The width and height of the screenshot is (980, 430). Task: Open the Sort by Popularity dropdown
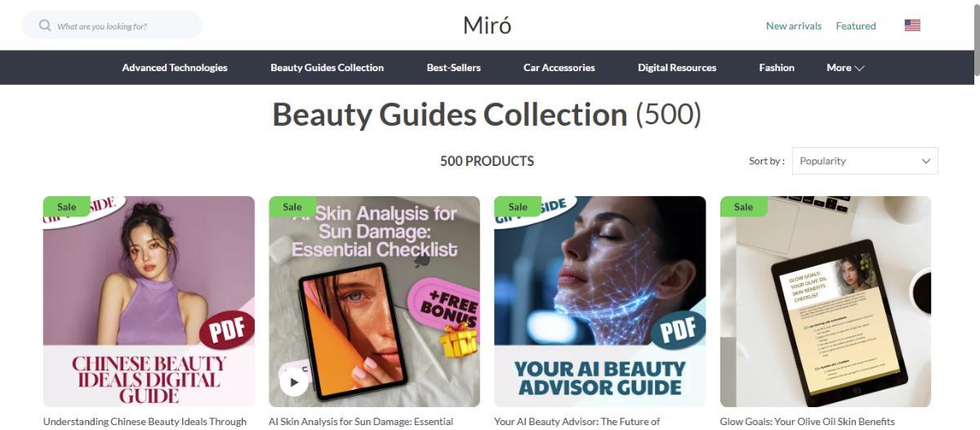865,161
